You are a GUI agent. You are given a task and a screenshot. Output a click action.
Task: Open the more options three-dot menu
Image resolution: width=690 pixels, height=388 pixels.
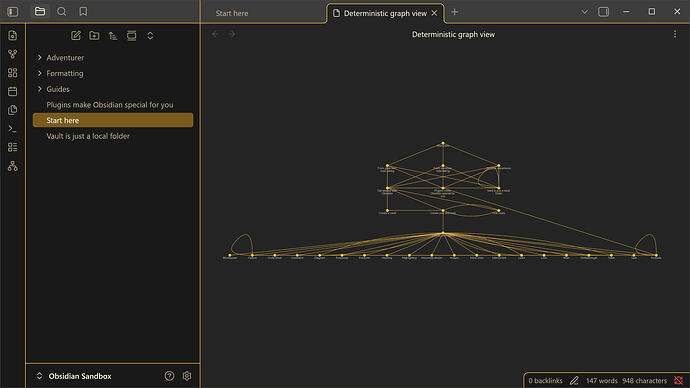pyautogui.click(x=675, y=34)
